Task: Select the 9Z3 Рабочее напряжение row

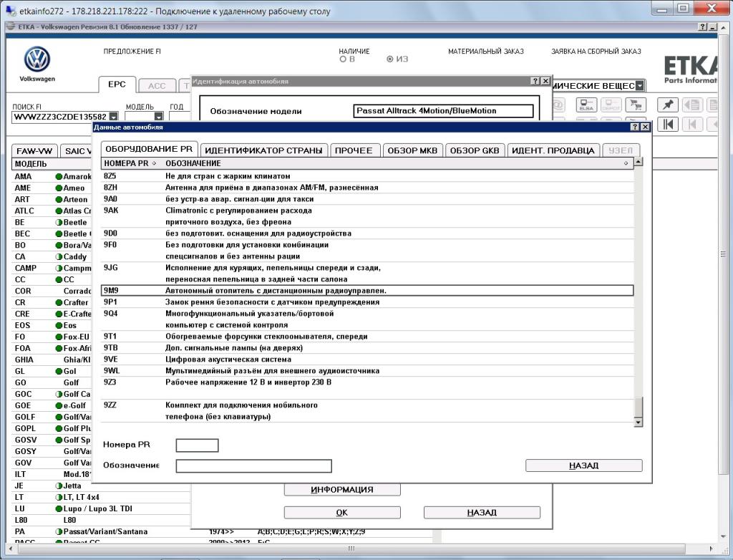Action: [x=367, y=388]
